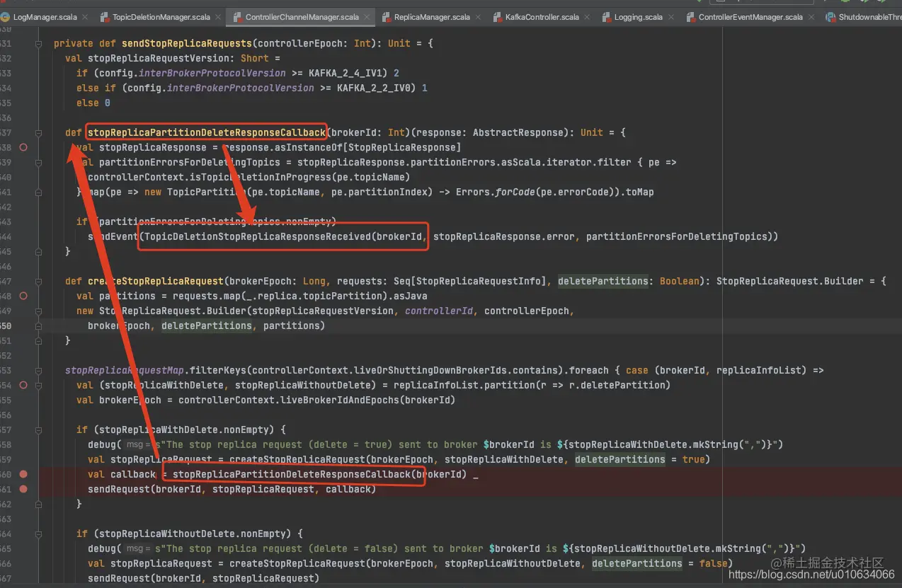Viewport: 902px width, 588px height.
Task: Close the ControllerChannelManager.scala tab
Action: pyautogui.click(x=367, y=17)
